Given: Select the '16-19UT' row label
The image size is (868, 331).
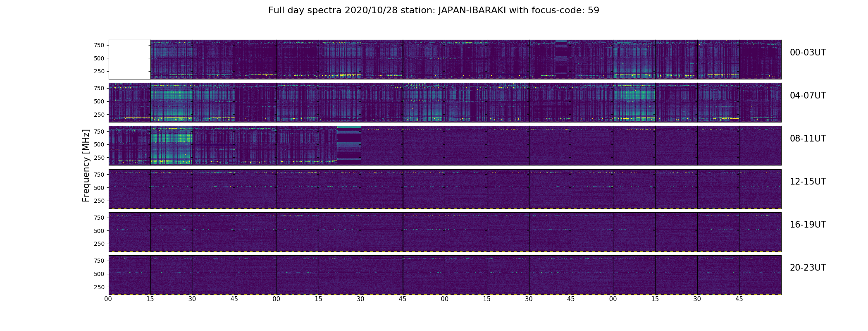Looking at the screenshot, I should pyautogui.click(x=808, y=225).
